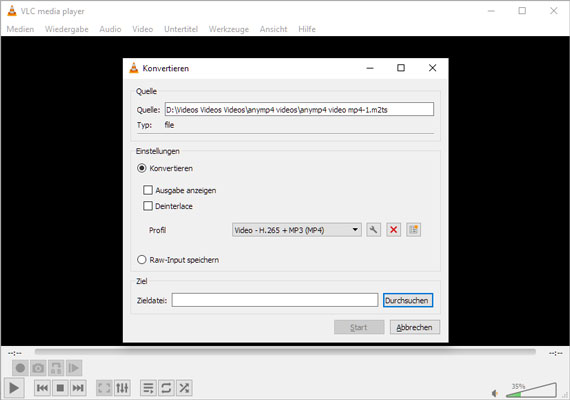Click the Start button
Image resolution: width=570 pixels, height=400 pixels.
359,327
